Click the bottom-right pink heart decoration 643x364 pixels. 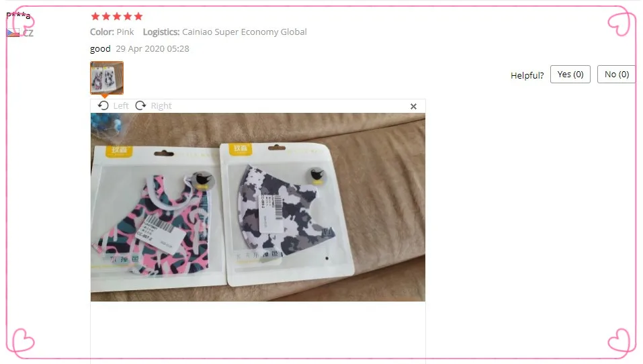tap(619, 340)
